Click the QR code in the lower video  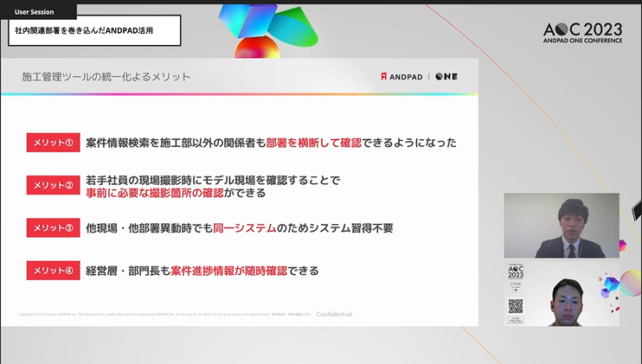tap(516, 306)
